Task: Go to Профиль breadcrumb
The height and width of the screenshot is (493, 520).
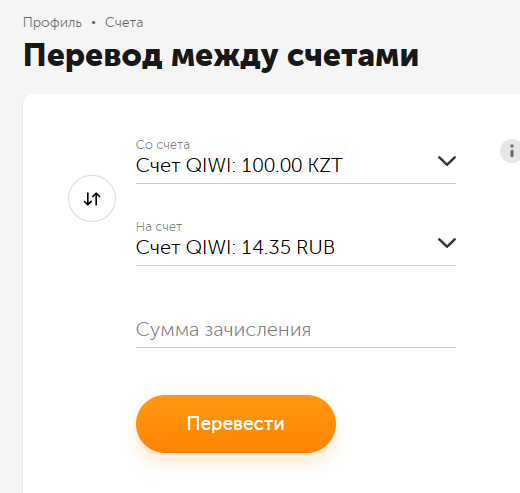Action: (x=52, y=23)
